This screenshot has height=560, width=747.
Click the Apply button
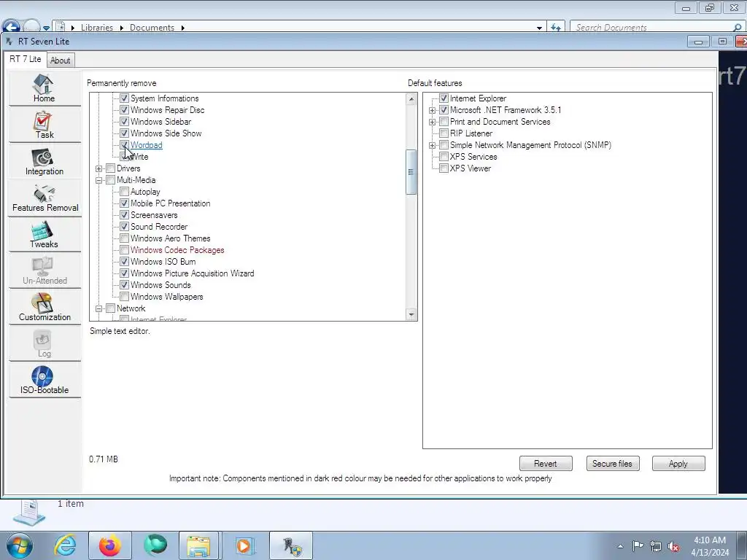(678, 463)
